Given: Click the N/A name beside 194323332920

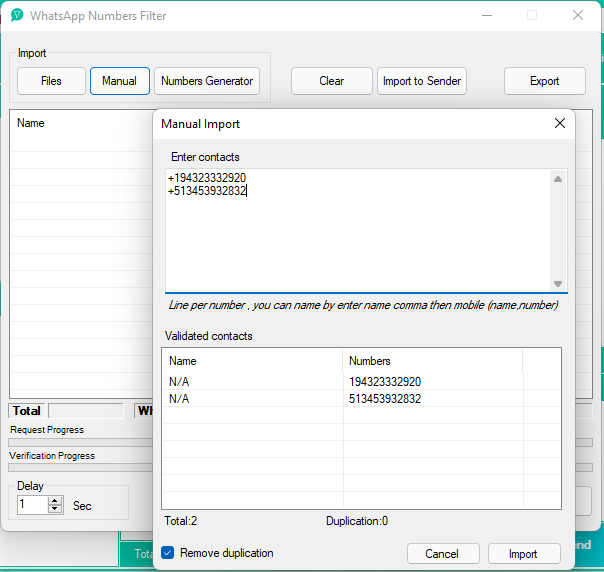Looking at the screenshot, I should 179,382.
